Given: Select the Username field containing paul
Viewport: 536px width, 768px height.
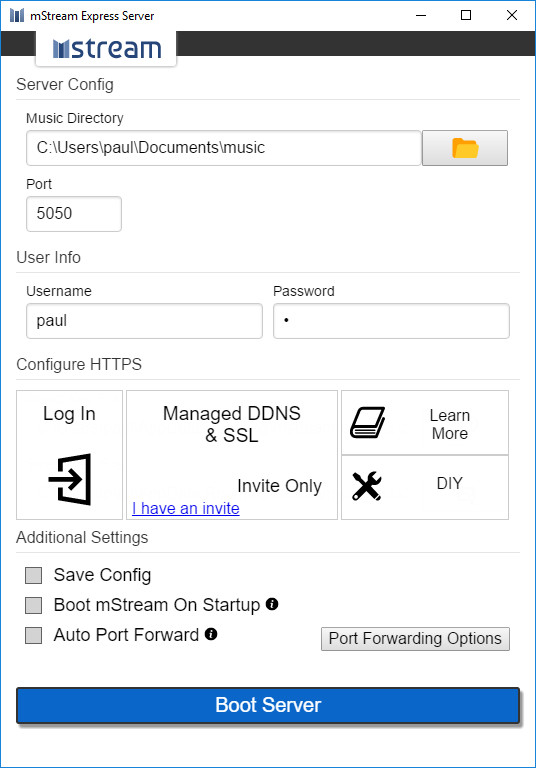Looking at the screenshot, I should 145,321.
